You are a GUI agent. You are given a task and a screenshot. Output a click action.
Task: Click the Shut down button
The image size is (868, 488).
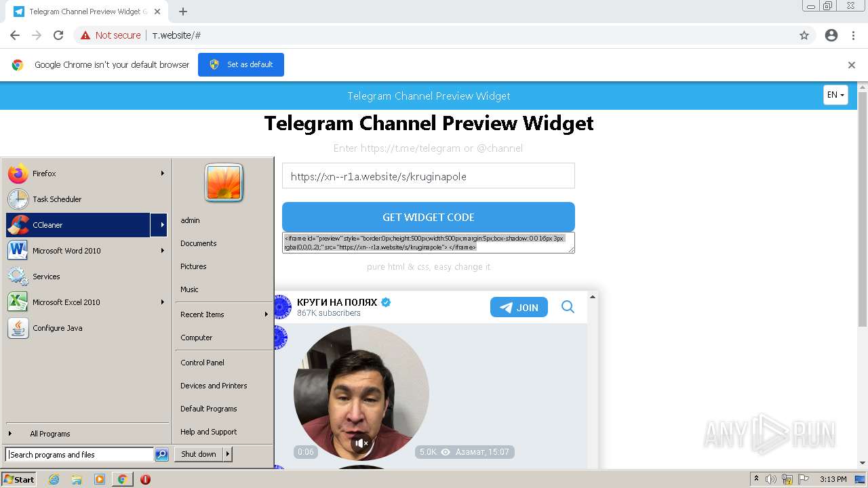(199, 454)
